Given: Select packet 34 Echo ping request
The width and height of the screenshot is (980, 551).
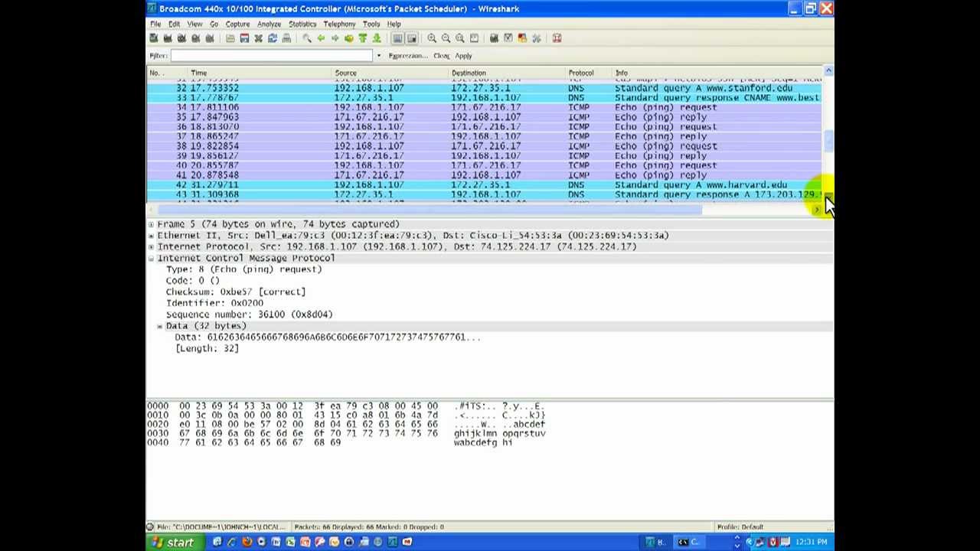Looking at the screenshot, I should [x=484, y=108].
